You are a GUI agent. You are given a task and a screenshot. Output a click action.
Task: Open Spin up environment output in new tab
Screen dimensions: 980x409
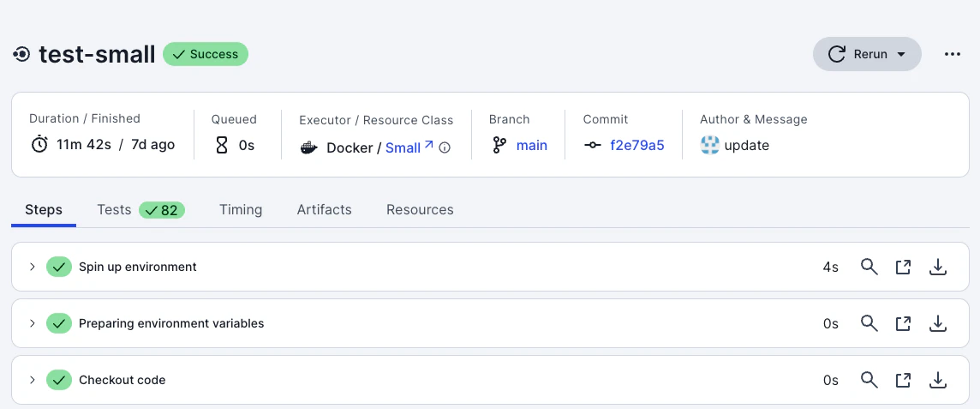tap(903, 267)
